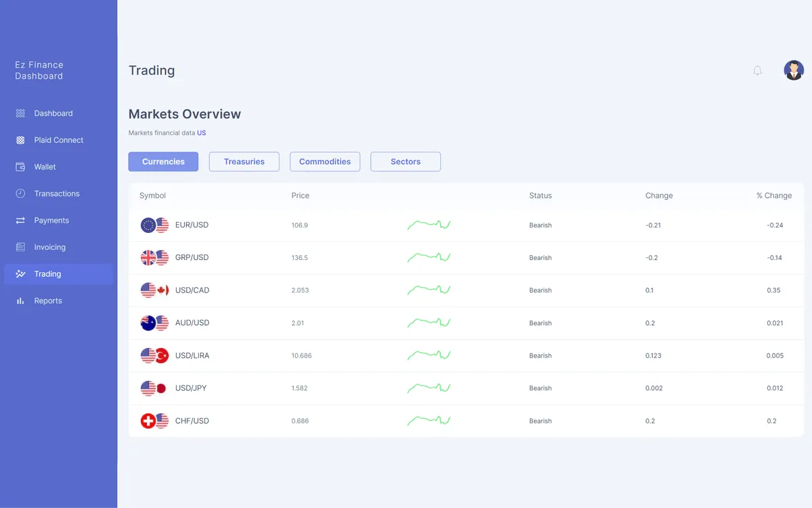812x508 pixels.
Task: Click the change value 0.123
Action: click(654, 356)
